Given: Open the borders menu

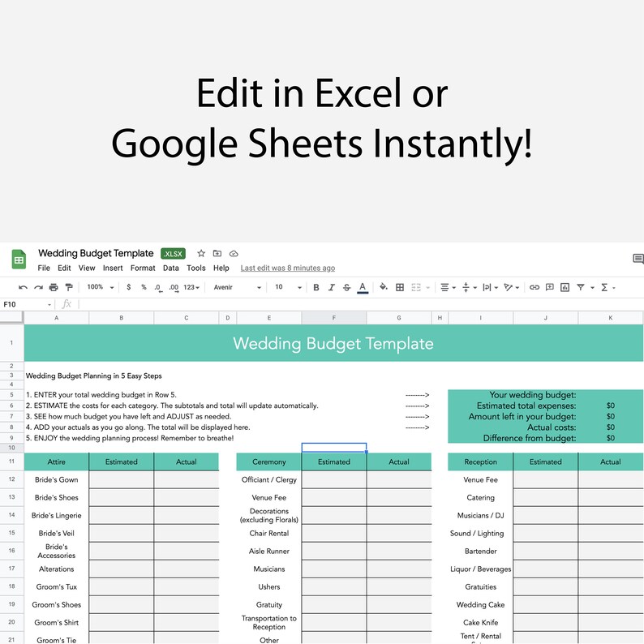Looking at the screenshot, I should point(400,287).
